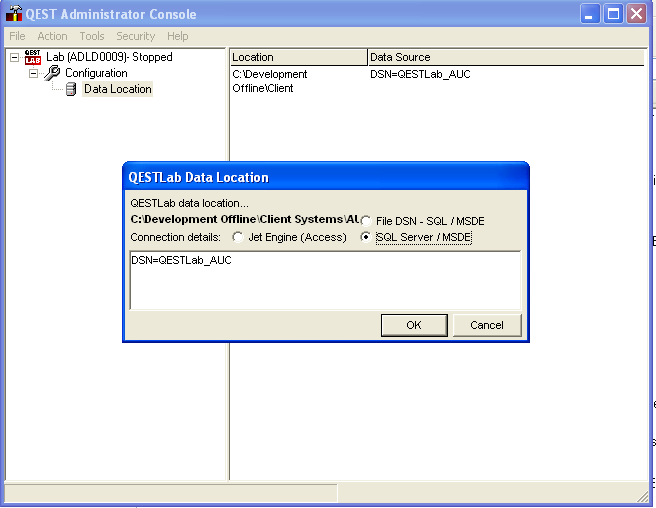This screenshot has height=508, width=656.
Task: Click the Data Source column header
Action: coord(505,57)
